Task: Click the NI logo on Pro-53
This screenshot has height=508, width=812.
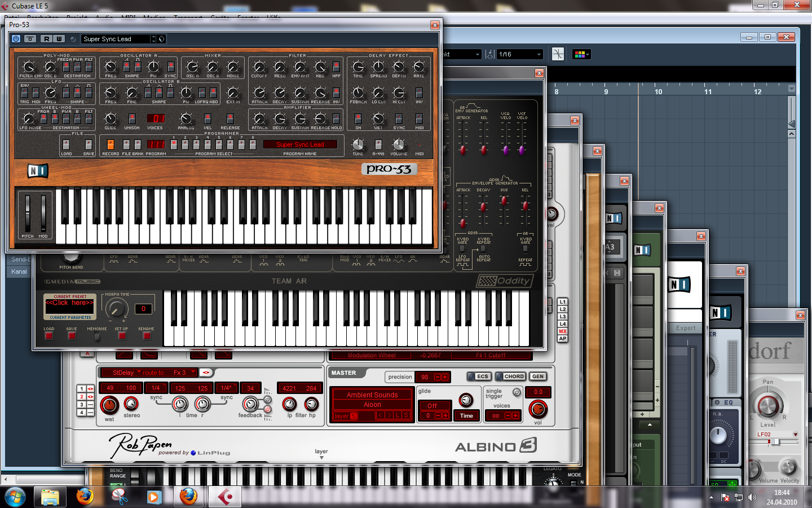Action: tap(38, 170)
